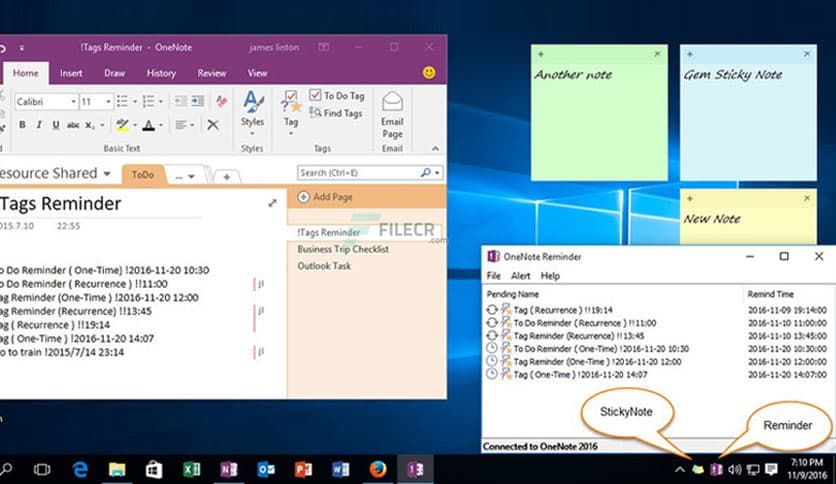The image size is (836, 484).
Task: Toggle the To Do Tag checkbox
Action: (315, 95)
